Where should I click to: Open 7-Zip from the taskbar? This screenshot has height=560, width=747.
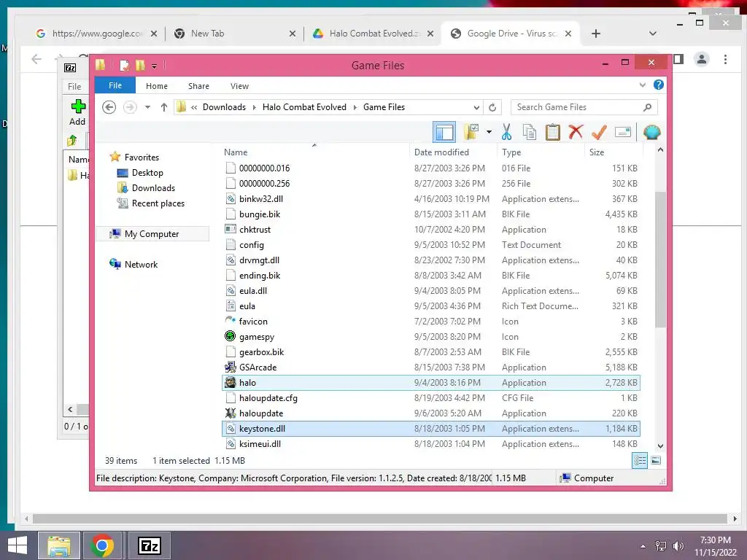[149, 545]
